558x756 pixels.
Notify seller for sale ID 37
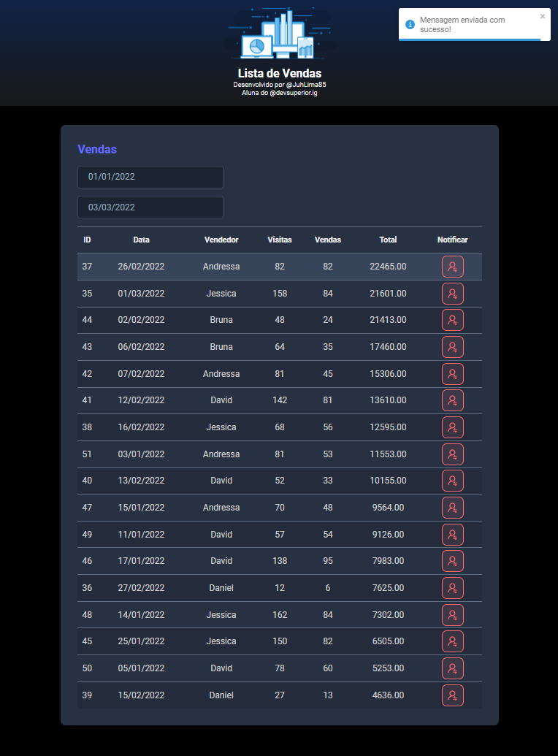pyautogui.click(x=452, y=267)
